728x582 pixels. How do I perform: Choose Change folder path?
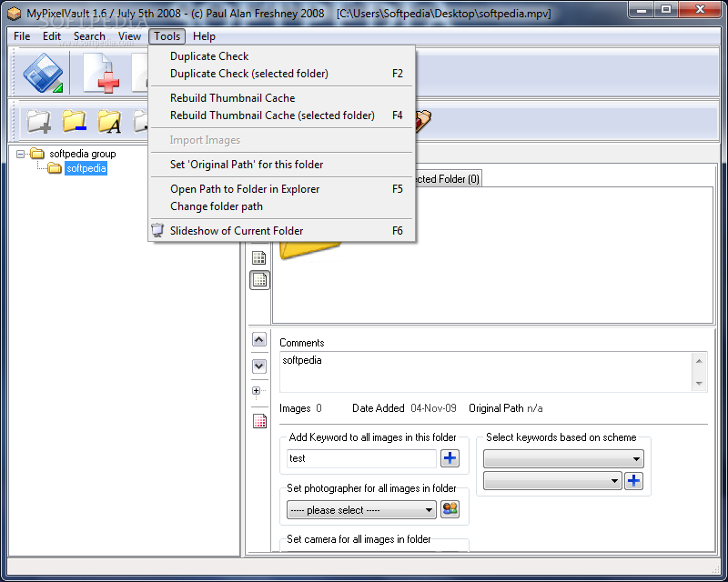(x=282, y=206)
